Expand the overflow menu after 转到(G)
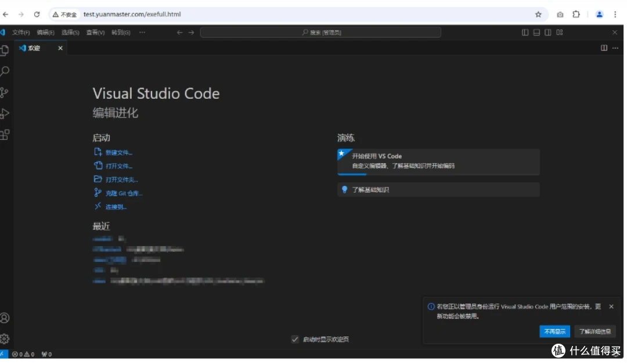The image size is (627, 364). (142, 33)
